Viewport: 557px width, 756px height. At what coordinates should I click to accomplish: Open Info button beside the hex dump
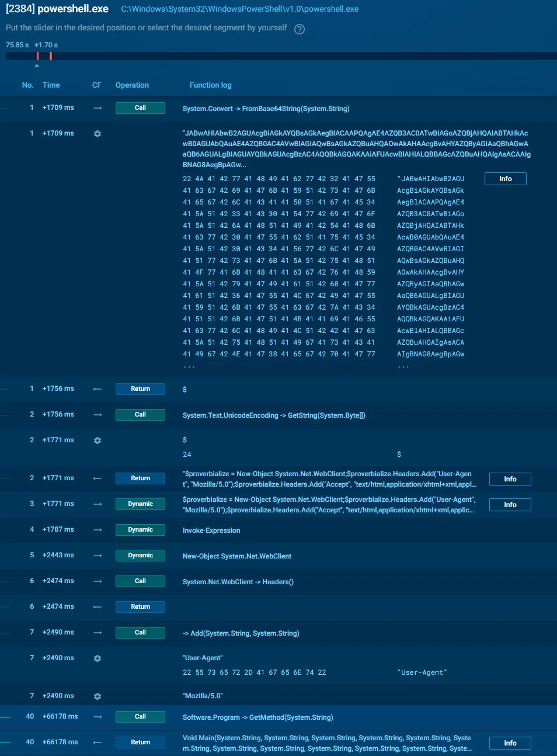506,179
